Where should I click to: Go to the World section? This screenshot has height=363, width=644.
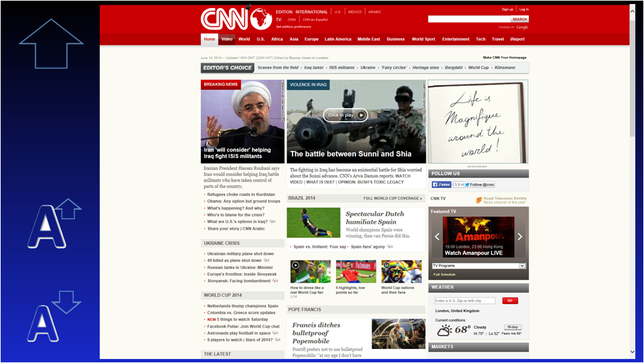244,39
